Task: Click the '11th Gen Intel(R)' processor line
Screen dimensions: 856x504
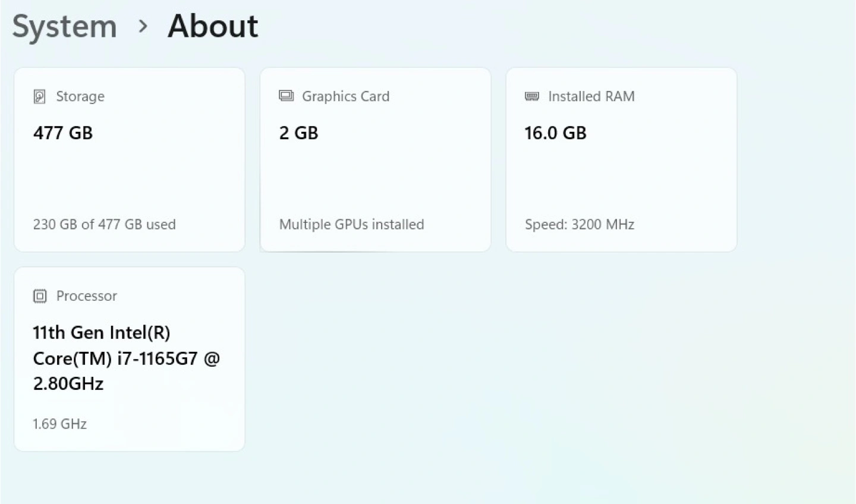Action: [102, 333]
